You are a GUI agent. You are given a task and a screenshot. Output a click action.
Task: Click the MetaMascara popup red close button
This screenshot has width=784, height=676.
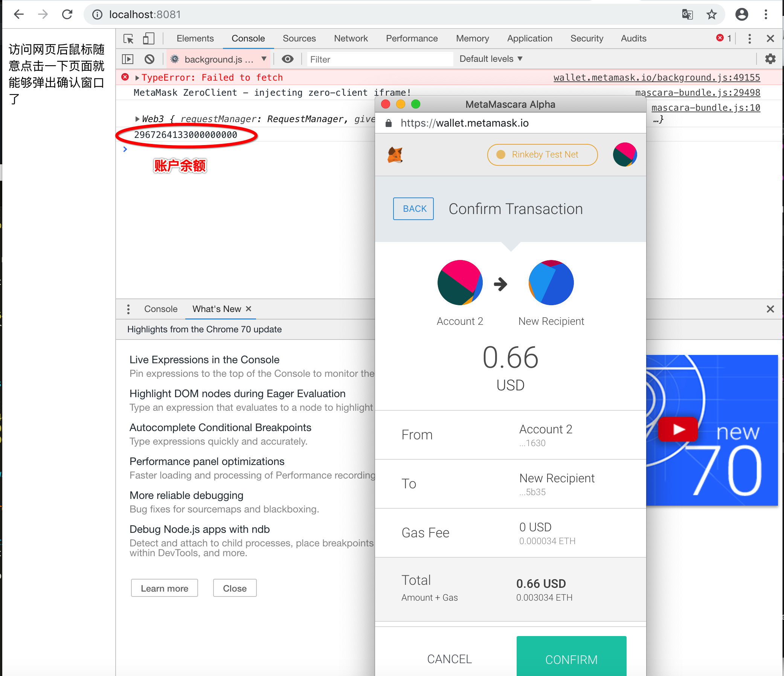386,104
